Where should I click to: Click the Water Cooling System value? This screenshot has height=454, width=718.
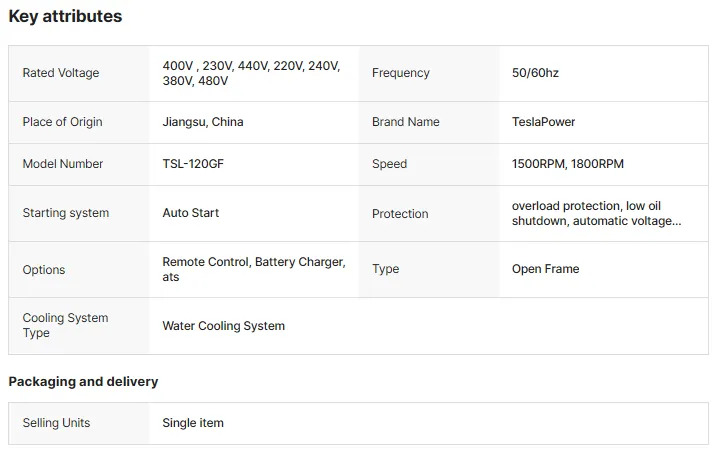click(x=223, y=326)
